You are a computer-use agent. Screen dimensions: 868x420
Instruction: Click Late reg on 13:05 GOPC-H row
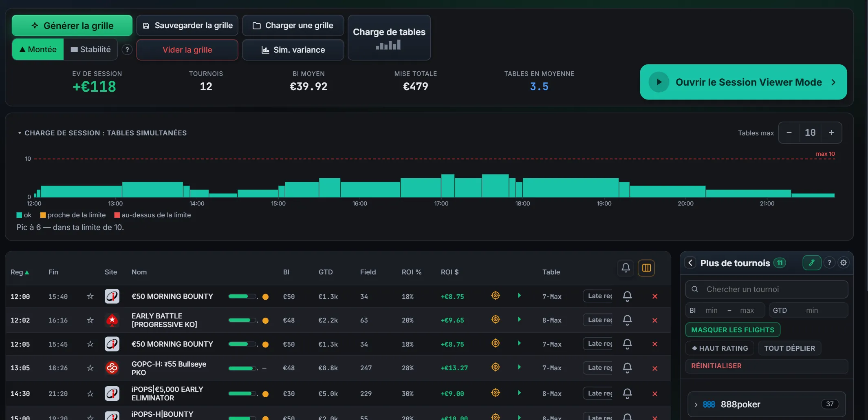click(x=598, y=368)
